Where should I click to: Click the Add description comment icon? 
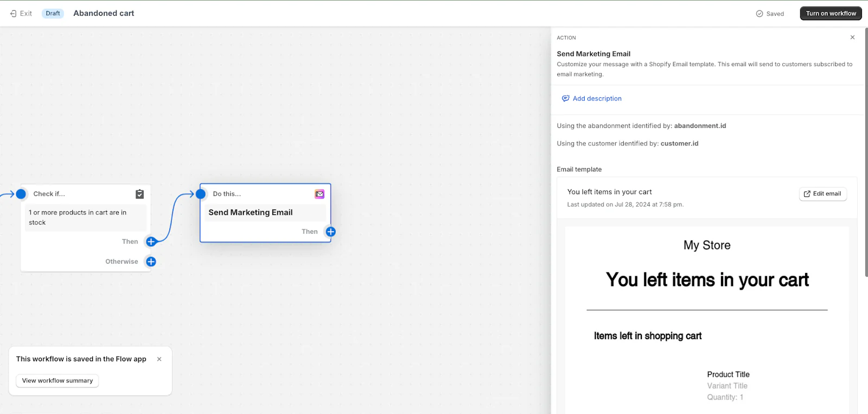(565, 99)
